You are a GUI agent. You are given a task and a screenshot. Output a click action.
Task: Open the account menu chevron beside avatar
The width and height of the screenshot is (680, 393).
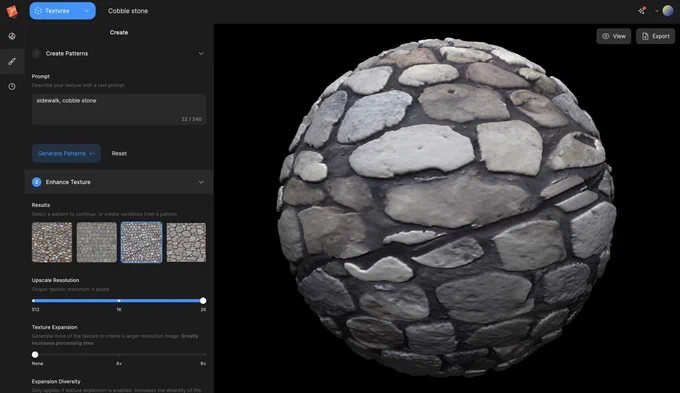point(657,11)
